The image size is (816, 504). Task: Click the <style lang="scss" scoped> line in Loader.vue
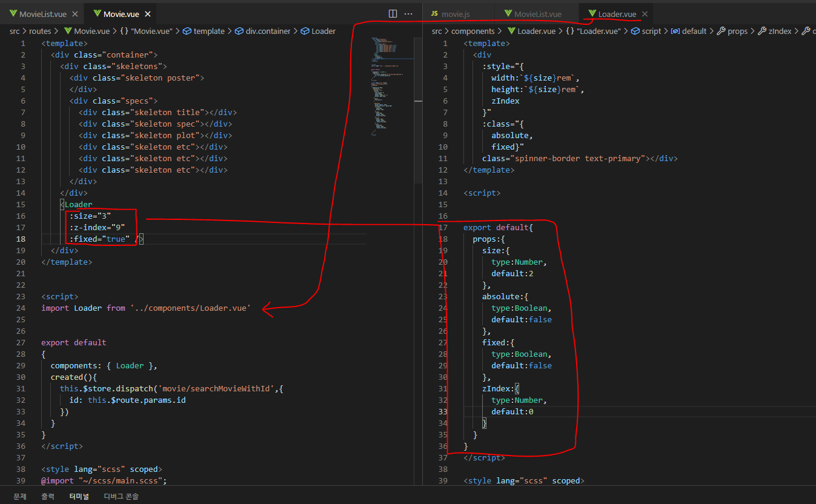(524, 480)
